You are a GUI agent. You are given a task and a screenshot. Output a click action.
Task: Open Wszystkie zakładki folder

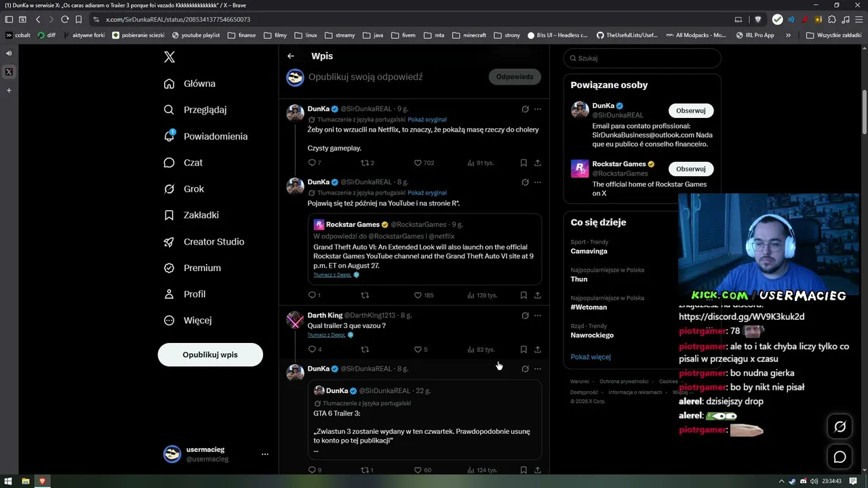(833, 35)
